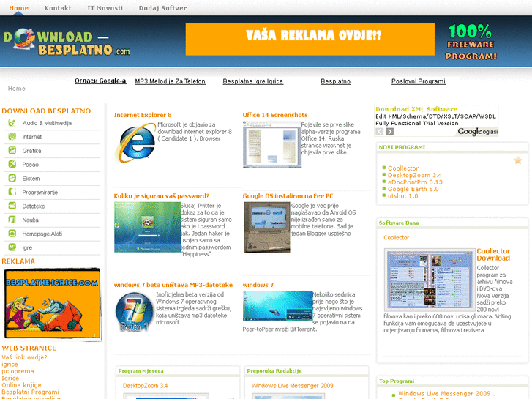Click the Oglasi Google-a link
This screenshot has width=532, height=399.
[x=100, y=81]
